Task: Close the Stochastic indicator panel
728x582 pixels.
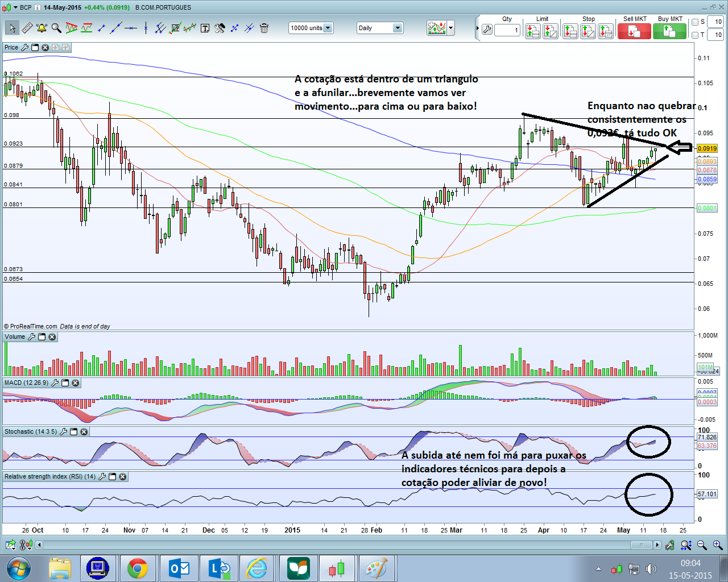Action: pyautogui.click(x=84, y=432)
